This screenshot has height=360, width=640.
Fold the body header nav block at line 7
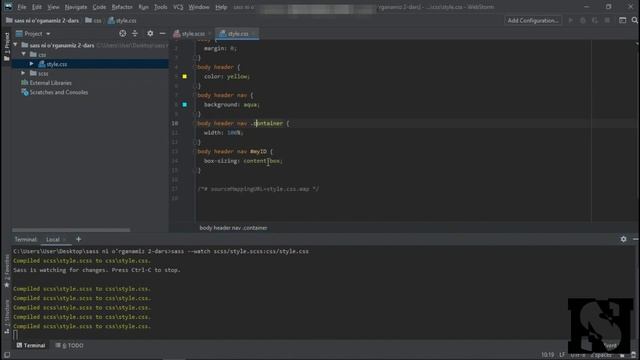point(195,95)
